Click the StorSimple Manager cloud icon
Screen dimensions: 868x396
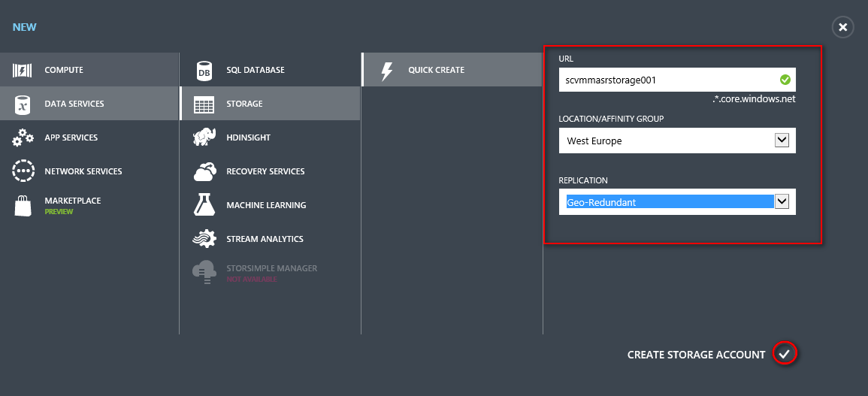tap(204, 273)
